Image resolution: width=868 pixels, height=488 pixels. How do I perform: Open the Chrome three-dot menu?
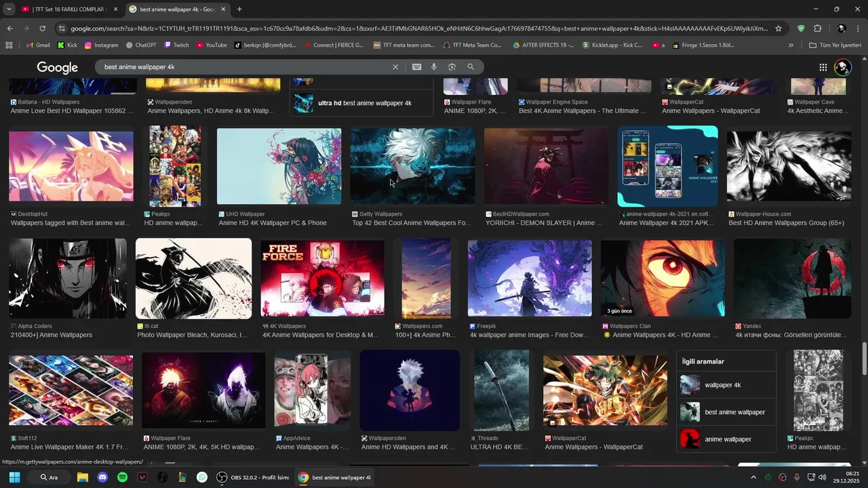coord(859,28)
